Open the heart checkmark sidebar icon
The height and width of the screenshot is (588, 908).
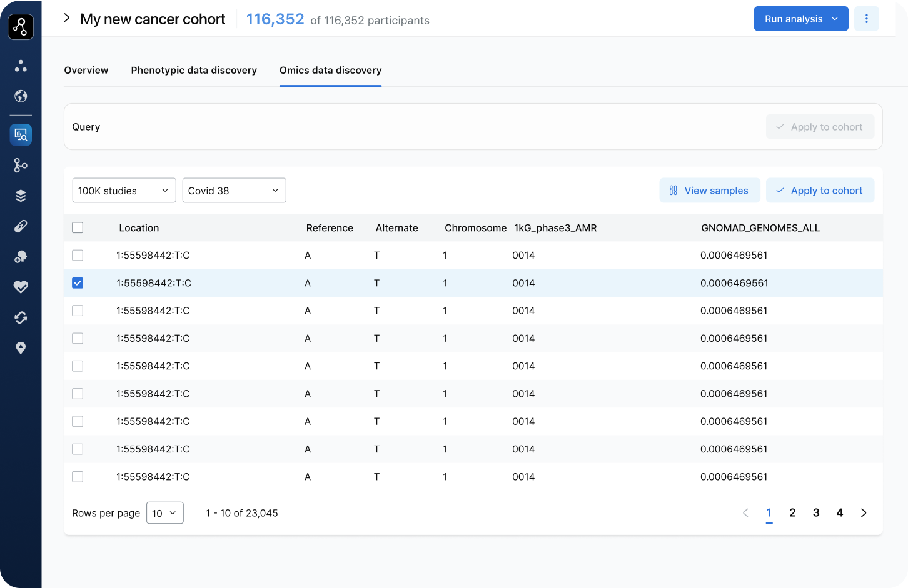point(21,287)
